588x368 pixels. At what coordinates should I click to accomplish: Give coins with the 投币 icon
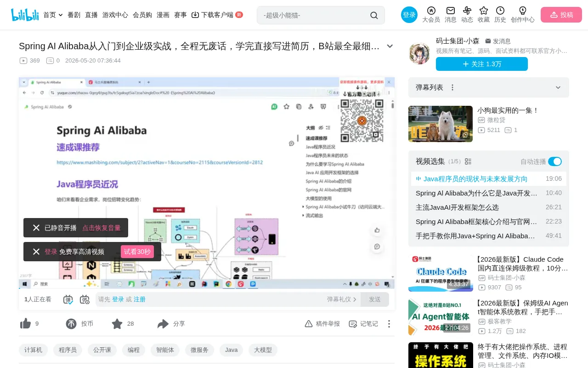71,324
